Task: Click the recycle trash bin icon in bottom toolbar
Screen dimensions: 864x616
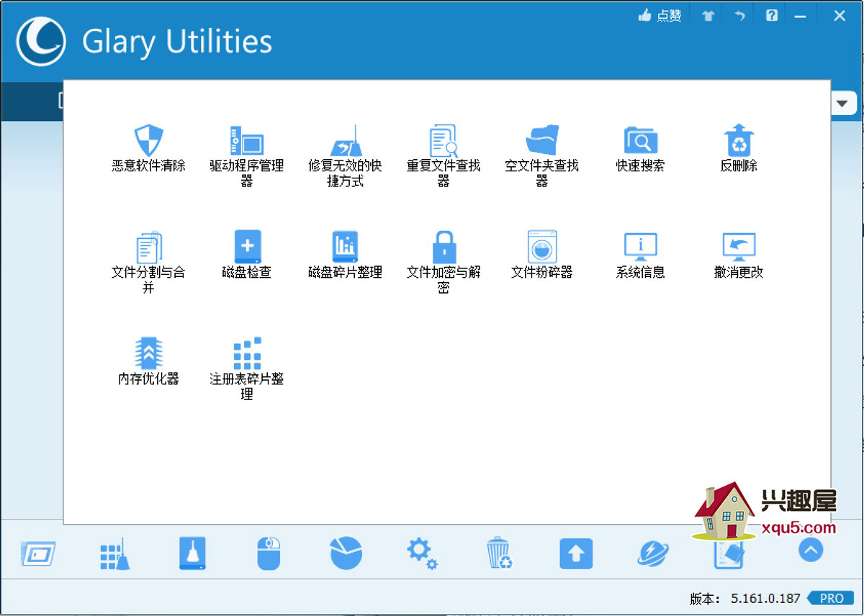Action: tap(499, 553)
